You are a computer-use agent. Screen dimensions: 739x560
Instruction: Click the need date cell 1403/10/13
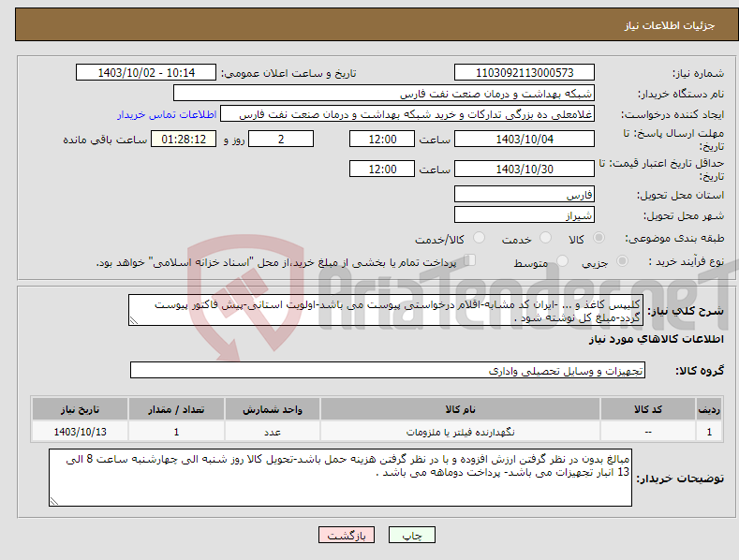pyautogui.click(x=81, y=432)
